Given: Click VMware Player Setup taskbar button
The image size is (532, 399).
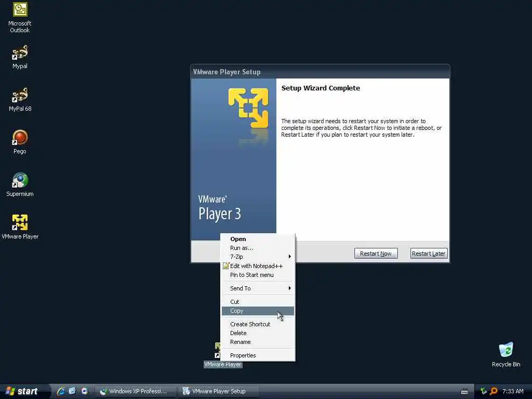Looking at the screenshot, I should 219,391.
